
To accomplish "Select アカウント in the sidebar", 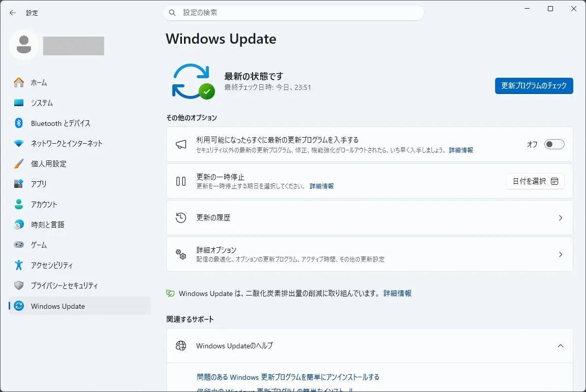I will [80, 204].
